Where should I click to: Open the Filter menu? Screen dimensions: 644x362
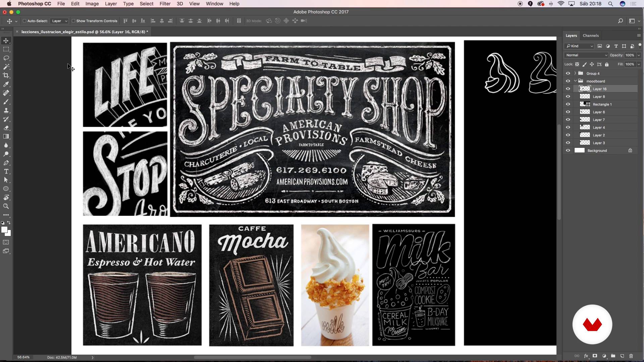165,4
